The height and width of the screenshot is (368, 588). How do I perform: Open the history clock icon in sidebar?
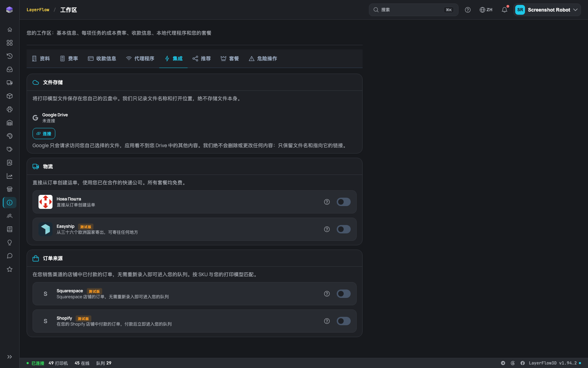coord(9,56)
